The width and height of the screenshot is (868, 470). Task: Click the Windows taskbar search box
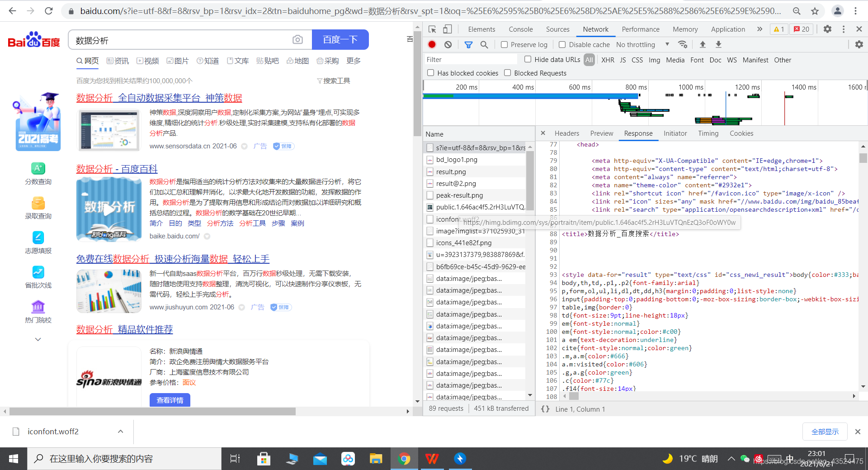pos(124,459)
